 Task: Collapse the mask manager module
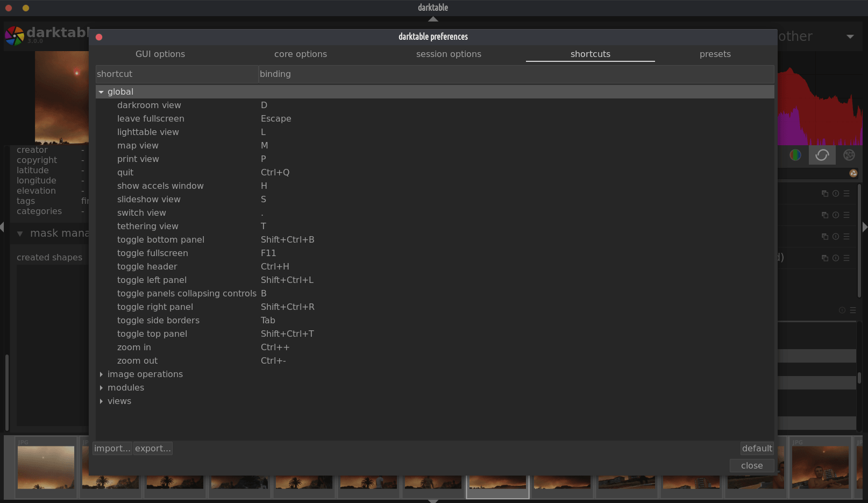tap(20, 233)
